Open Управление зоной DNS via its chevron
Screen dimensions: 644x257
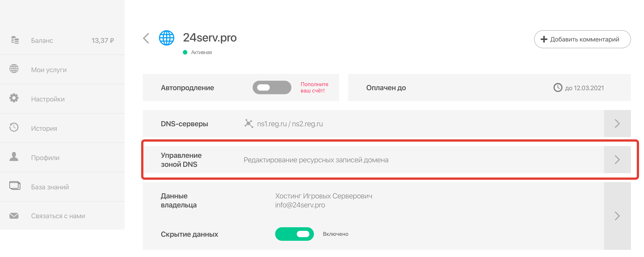[617, 160]
